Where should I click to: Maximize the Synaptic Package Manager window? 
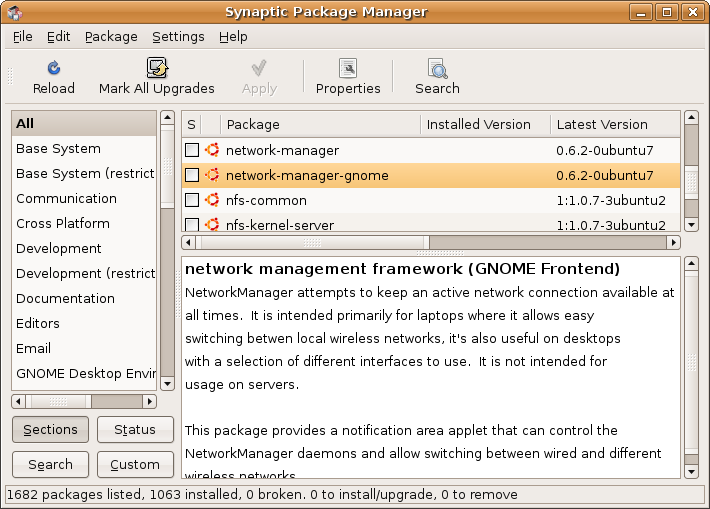pos(667,12)
